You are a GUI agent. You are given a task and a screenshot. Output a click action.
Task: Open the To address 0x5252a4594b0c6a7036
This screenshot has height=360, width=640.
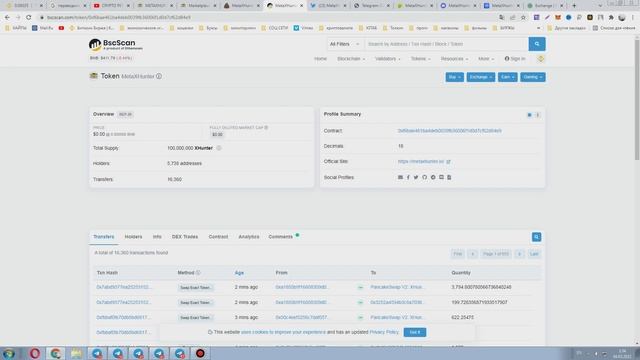click(397, 302)
